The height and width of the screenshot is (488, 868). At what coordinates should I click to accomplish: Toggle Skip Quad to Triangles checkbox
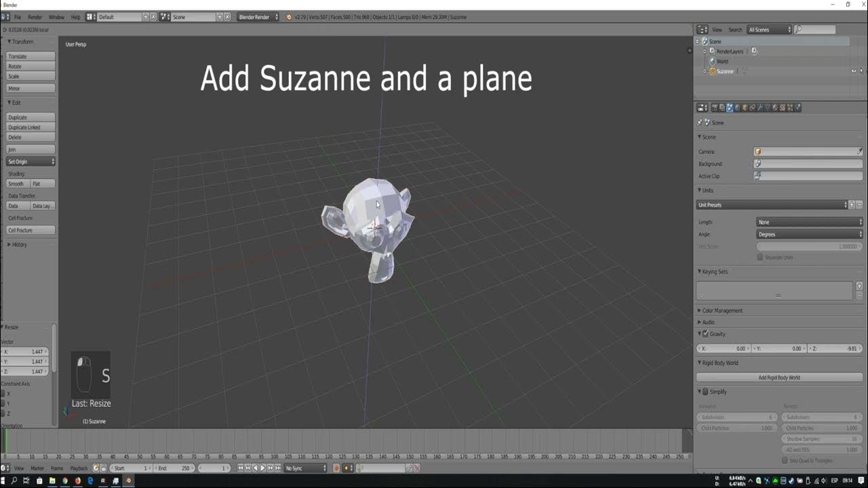tap(785, 461)
